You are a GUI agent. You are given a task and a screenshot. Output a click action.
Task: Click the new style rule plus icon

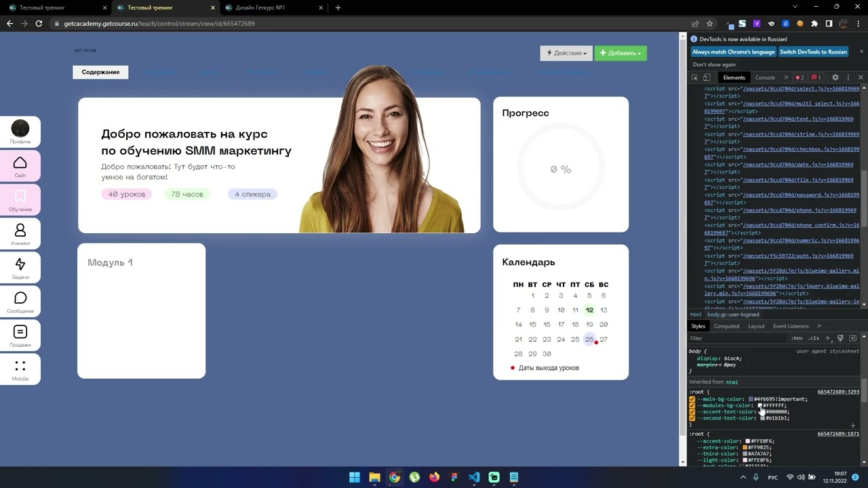pos(827,338)
